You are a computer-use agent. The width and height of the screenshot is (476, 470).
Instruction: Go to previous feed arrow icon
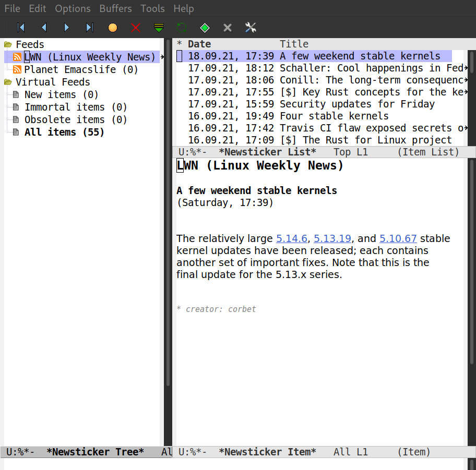[x=44, y=28]
